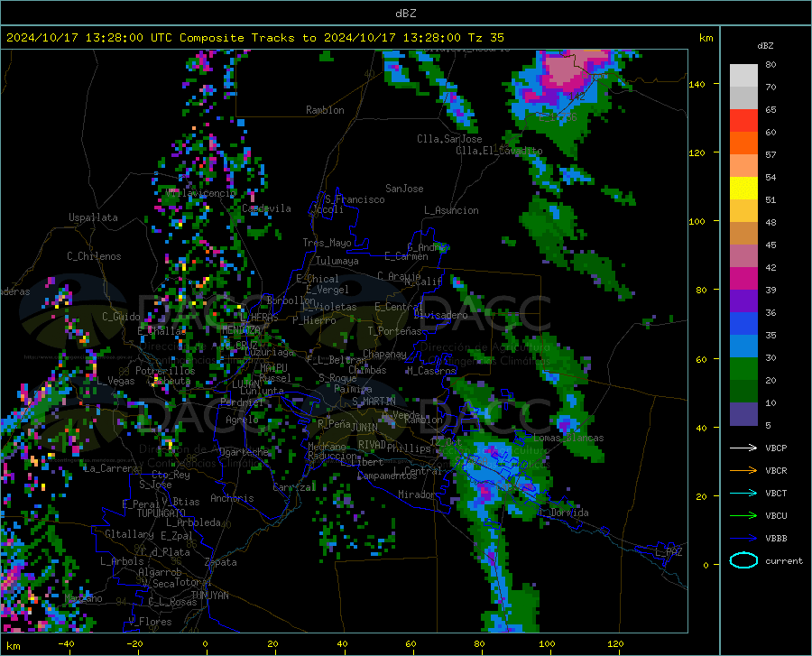Click the S_MARTIN map label

pos(374,402)
